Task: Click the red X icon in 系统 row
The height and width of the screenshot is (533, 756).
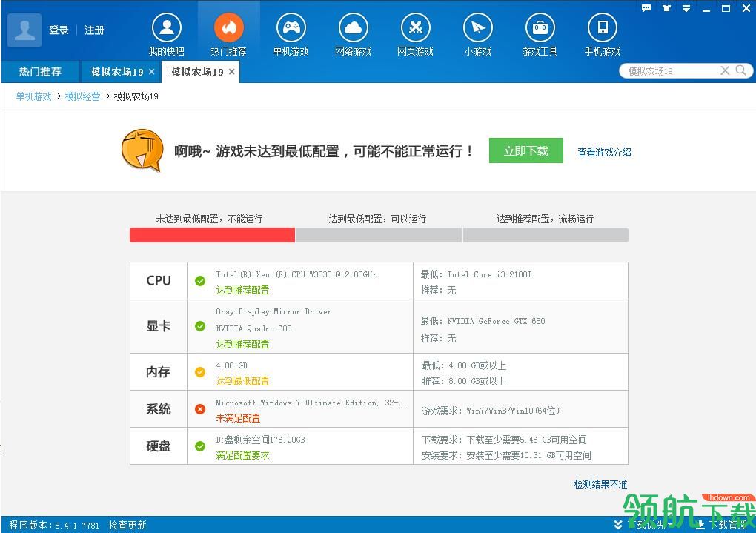Action: coord(200,409)
